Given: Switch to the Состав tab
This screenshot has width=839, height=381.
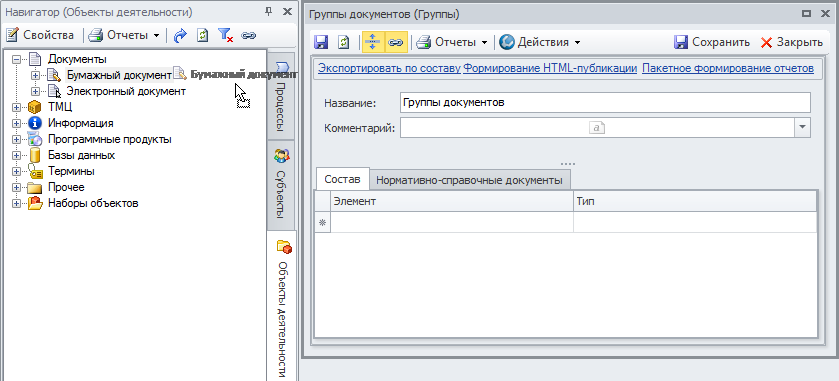Looking at the screenshot, I should tap(342, 180).
